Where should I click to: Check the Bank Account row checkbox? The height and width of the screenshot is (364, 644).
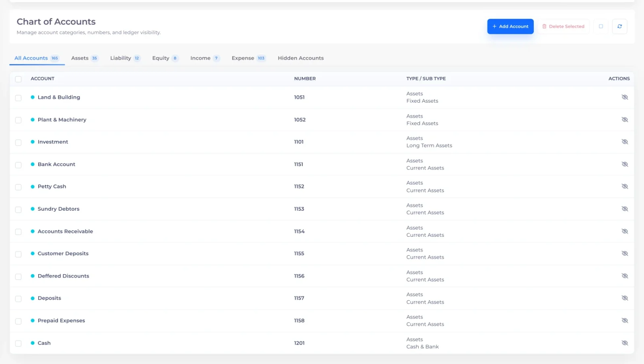(x=18, y=165)
